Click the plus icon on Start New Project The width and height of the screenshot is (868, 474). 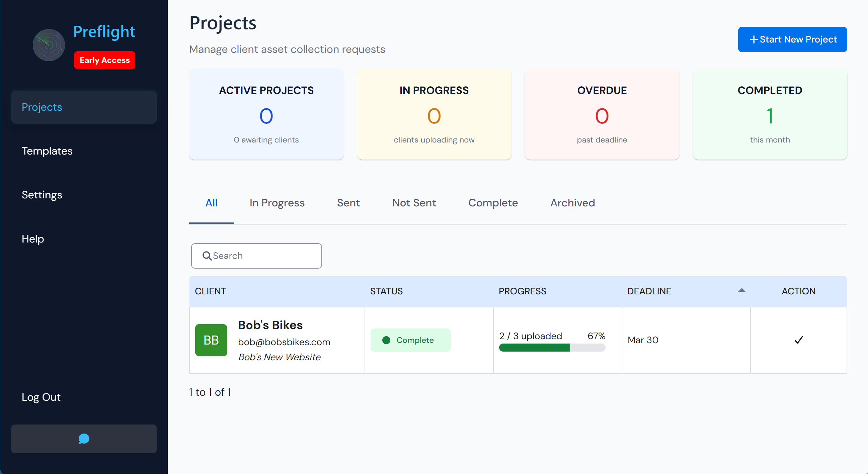click(x=754, y=39)
